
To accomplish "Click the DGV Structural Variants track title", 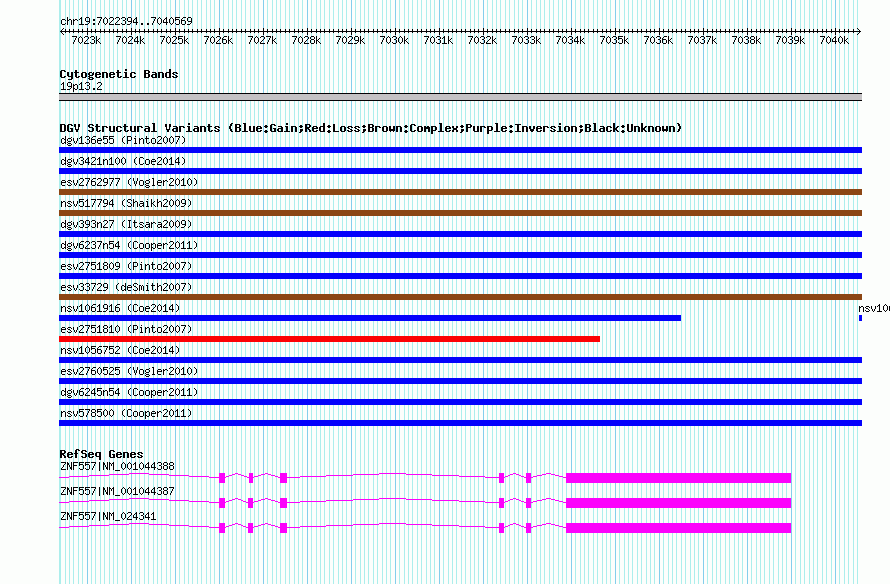I will 371,128.
